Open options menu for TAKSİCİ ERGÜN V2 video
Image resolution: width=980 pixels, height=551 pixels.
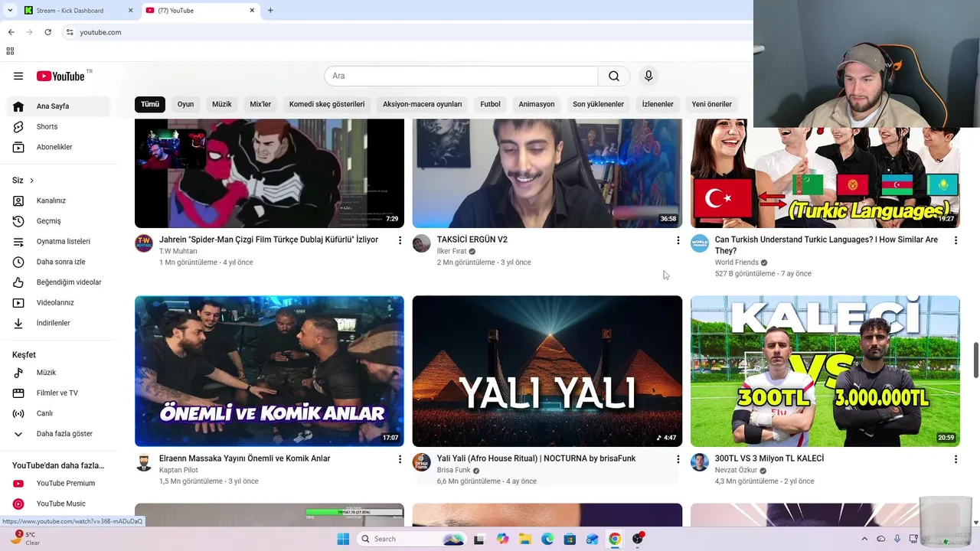678,240
